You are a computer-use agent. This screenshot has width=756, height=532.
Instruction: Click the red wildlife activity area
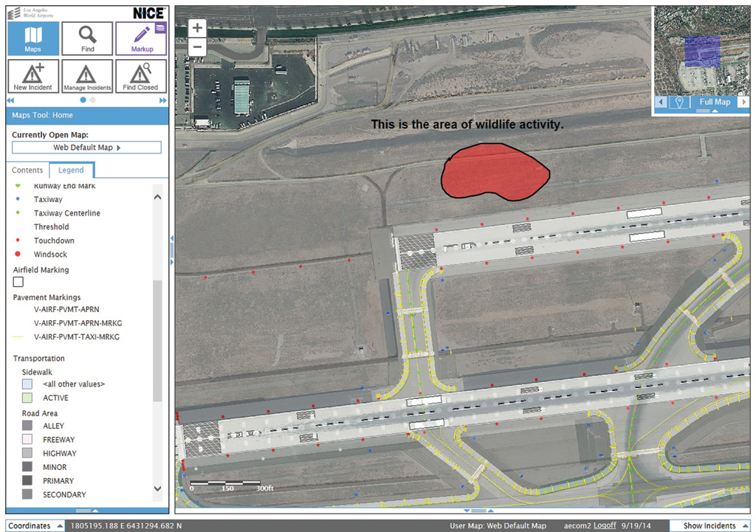493,172
